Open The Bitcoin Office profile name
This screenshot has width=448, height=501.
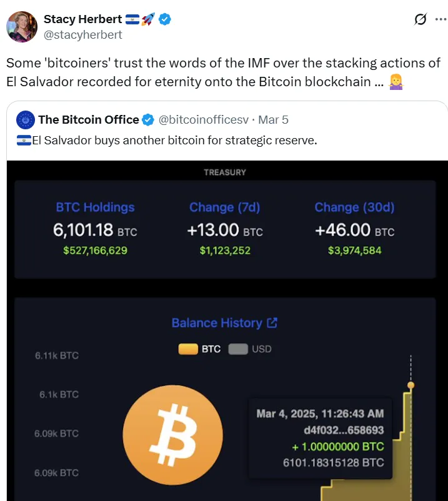pos(89,119)
